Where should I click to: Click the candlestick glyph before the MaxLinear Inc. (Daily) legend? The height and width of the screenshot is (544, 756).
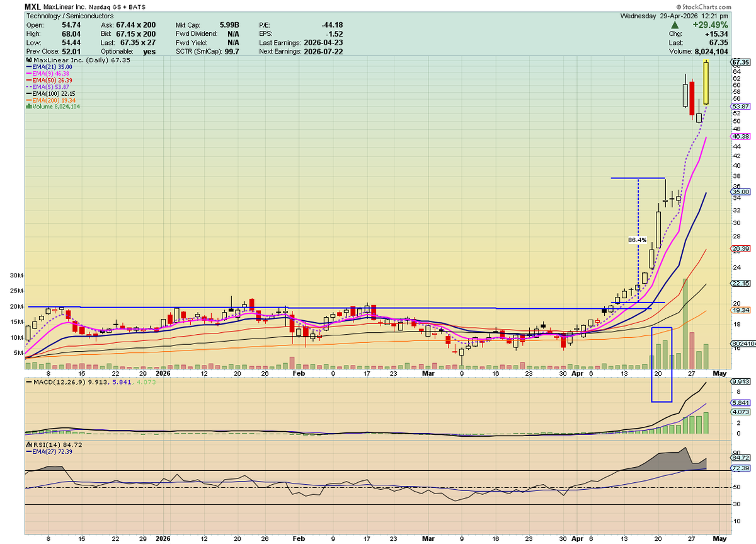coord(28,61)
